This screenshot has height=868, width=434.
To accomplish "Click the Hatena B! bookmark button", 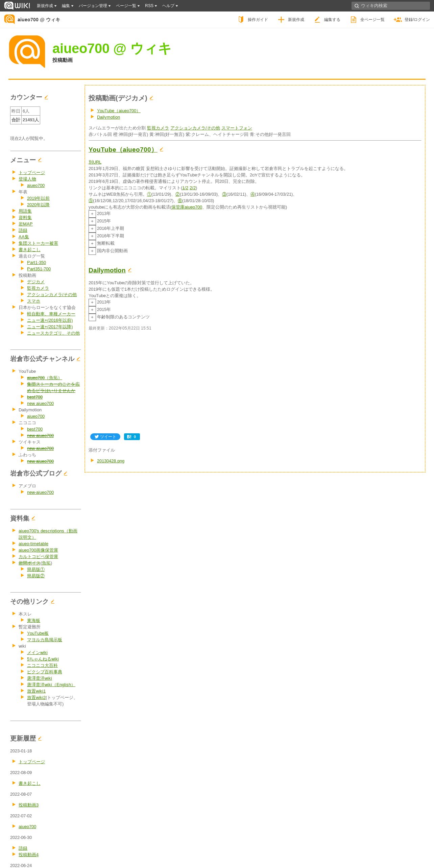I will (x=132, y=437).
